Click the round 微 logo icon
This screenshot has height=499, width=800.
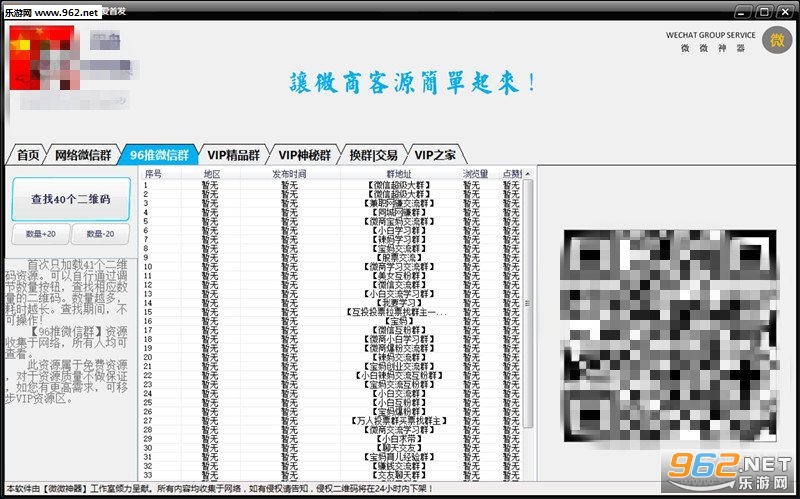coord(777,40)
